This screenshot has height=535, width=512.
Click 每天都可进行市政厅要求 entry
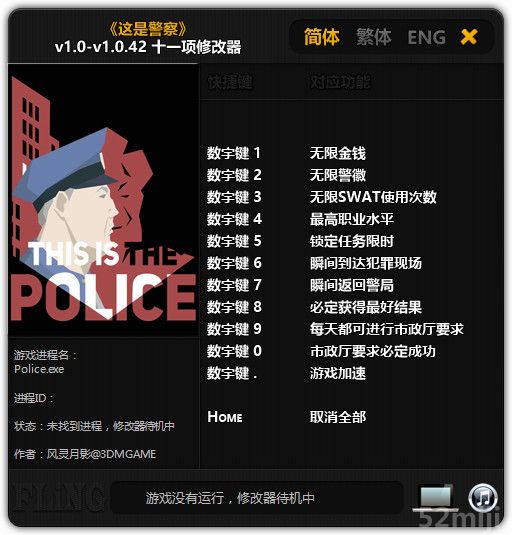[387, 329]
